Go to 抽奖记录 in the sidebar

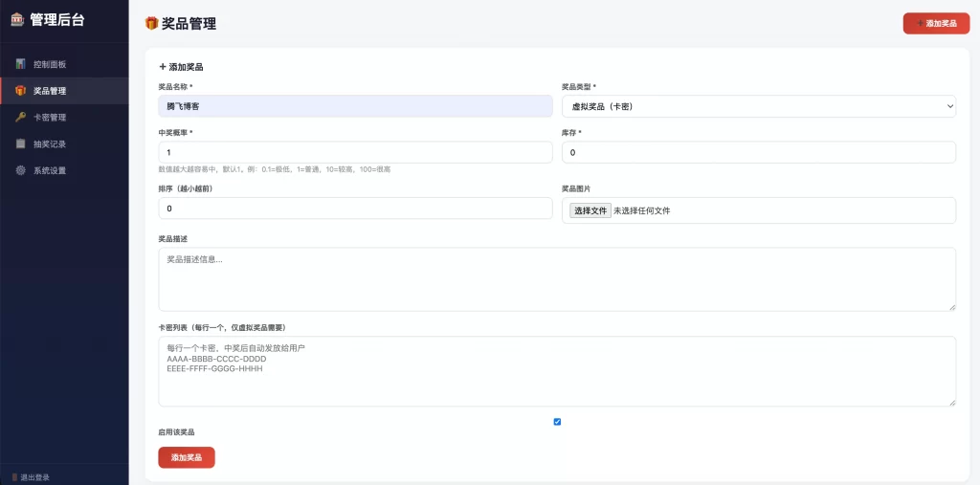[x=50, y=144]
